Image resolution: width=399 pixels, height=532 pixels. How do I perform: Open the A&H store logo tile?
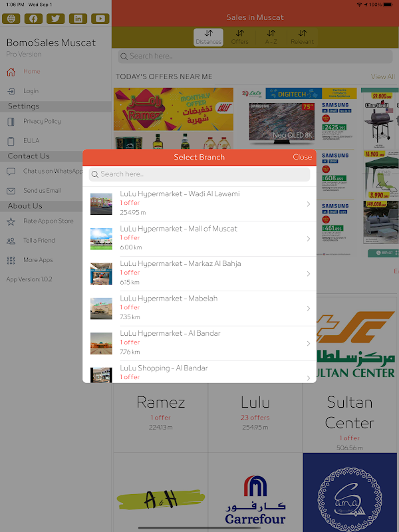pyautogui.click(x=160, y=492)
